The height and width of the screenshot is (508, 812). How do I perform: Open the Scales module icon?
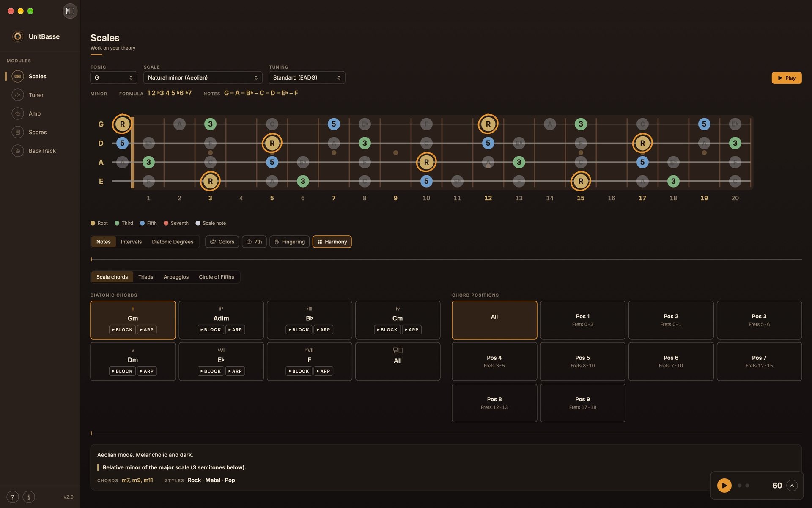click(x=18, y=76)
